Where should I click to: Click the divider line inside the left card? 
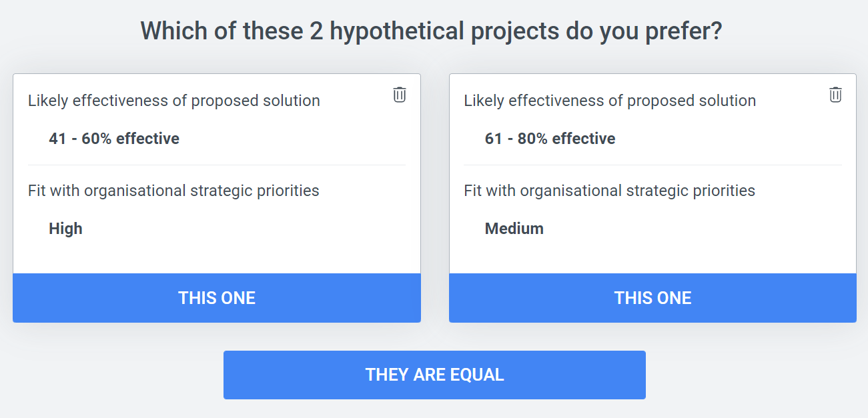(217, 165)
